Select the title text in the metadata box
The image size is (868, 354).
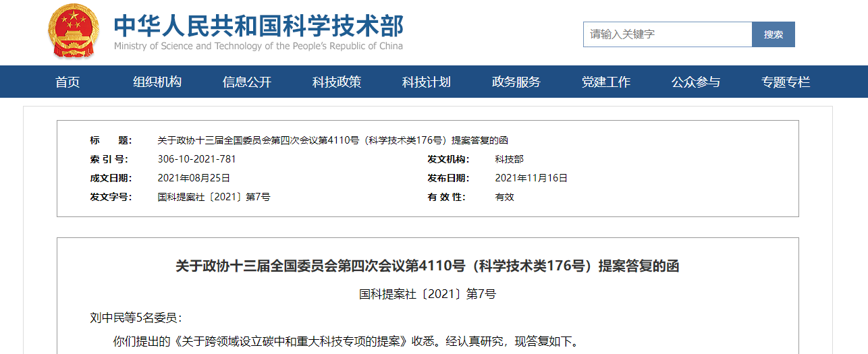pyautogui.click(x=333, y=140)
